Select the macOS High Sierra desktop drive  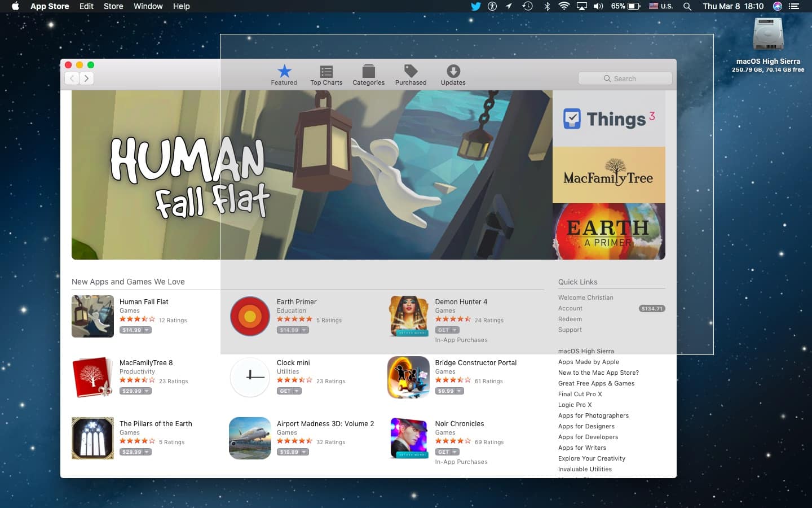coord(768,45)
